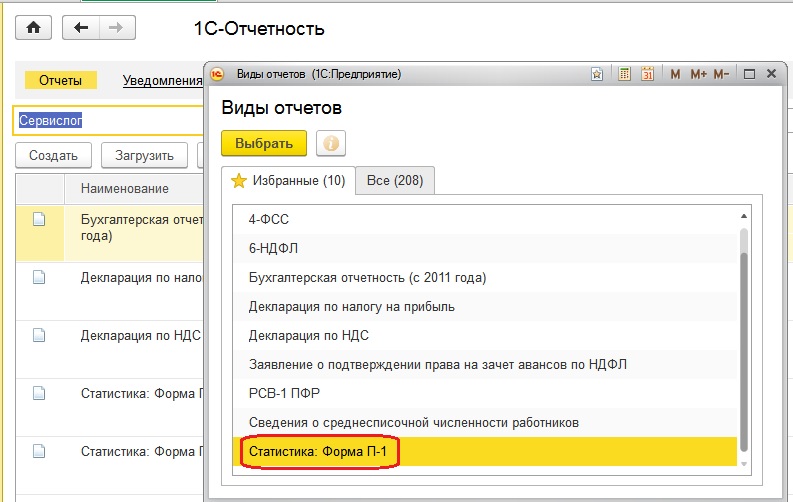Click the 1C logo in dialog title bar

pyautogui.click(x=217, y=74)
